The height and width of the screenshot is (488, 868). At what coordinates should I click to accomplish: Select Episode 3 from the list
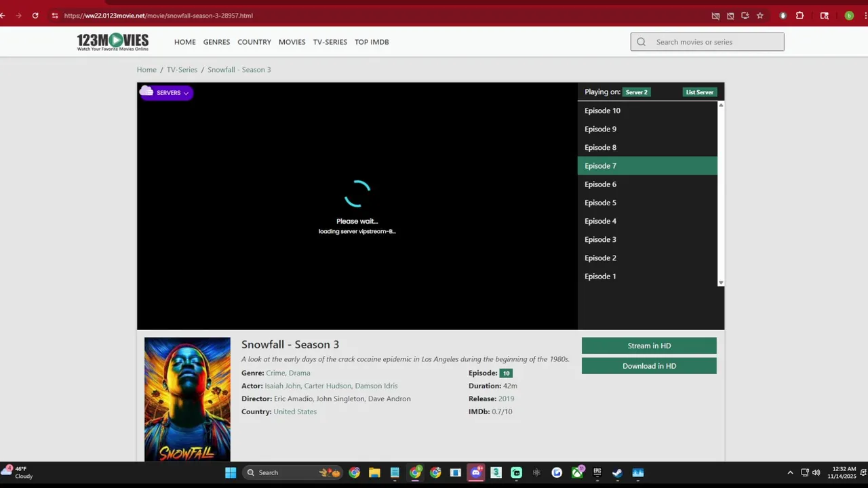(x=647, y=239)
